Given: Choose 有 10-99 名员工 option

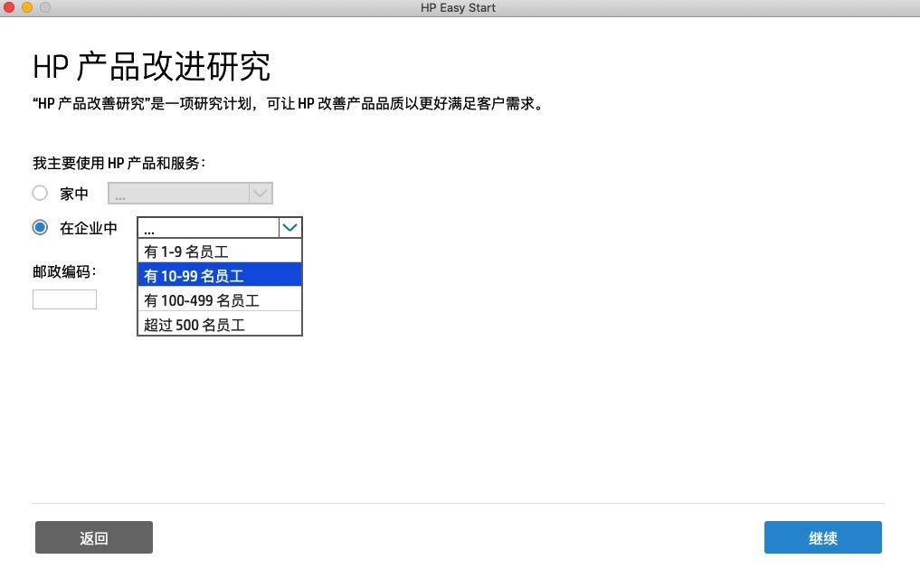Looking at the screenshot, I should [220, 275].
